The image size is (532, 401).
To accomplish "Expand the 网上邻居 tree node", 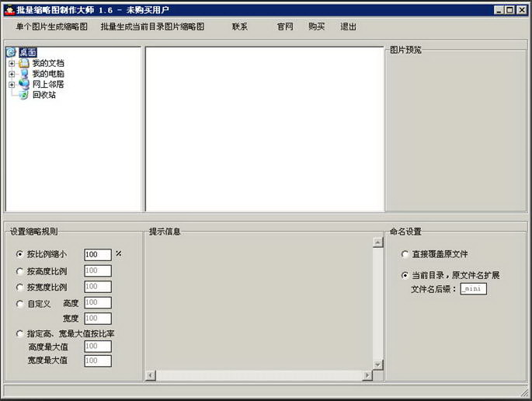I will (x=12, y=85).
